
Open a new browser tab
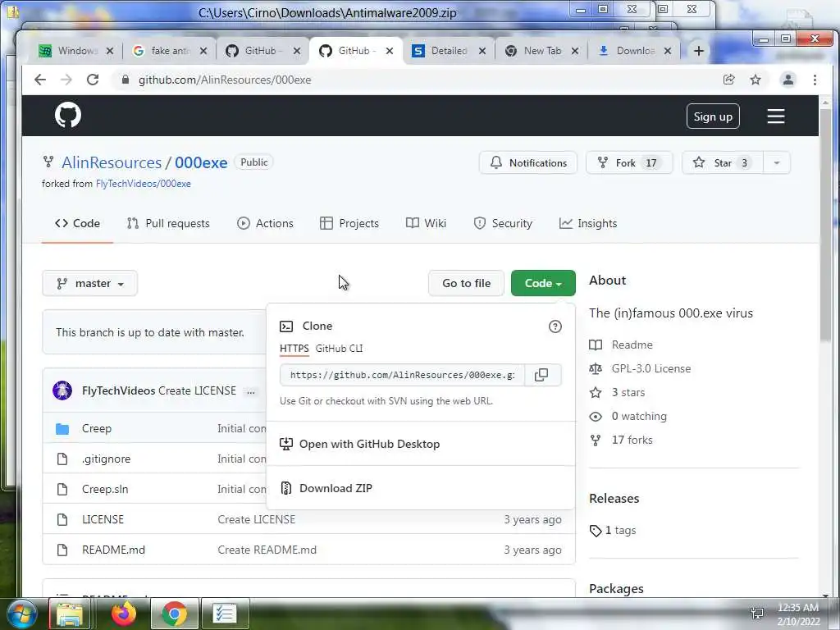click(699, 51)
